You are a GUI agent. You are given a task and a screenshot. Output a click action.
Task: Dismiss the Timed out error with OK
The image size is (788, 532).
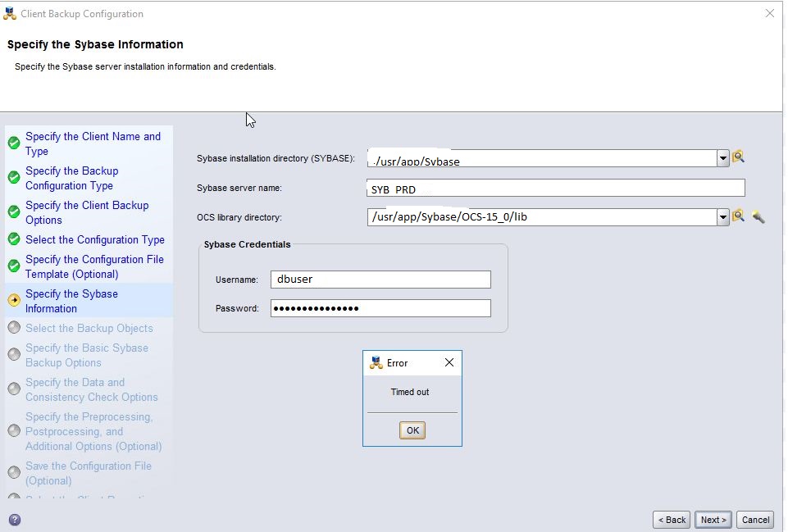(x=412, y=430)
